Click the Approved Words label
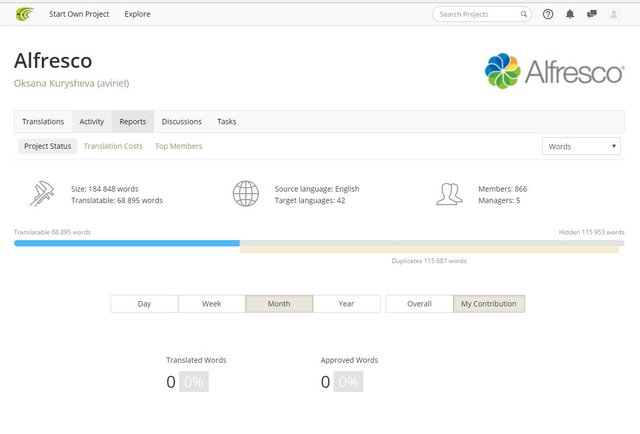The width and height of the screenshot is (640, 434). pos(349,360)
